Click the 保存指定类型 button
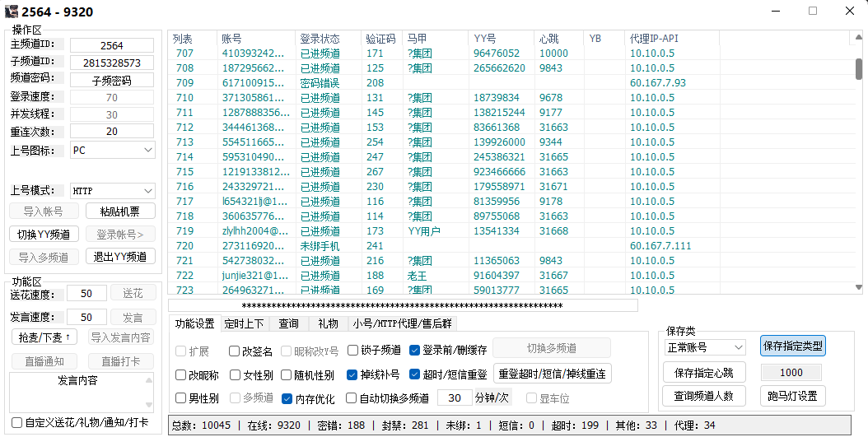Screen dimensions: 868x437 (x=793, y=346)
